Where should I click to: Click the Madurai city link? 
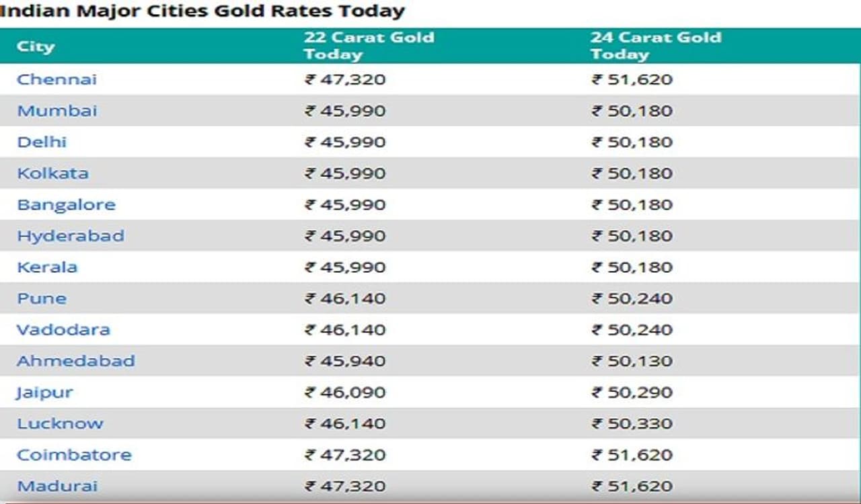[x=57, y=486]
